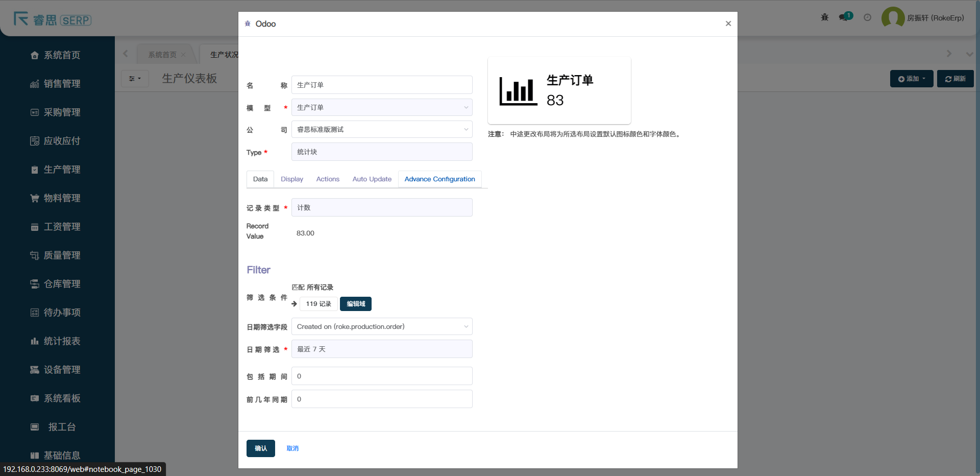Click the clock activities icon
The height and width of the screenshot is (476, 980).
click(x=867, y=17)
